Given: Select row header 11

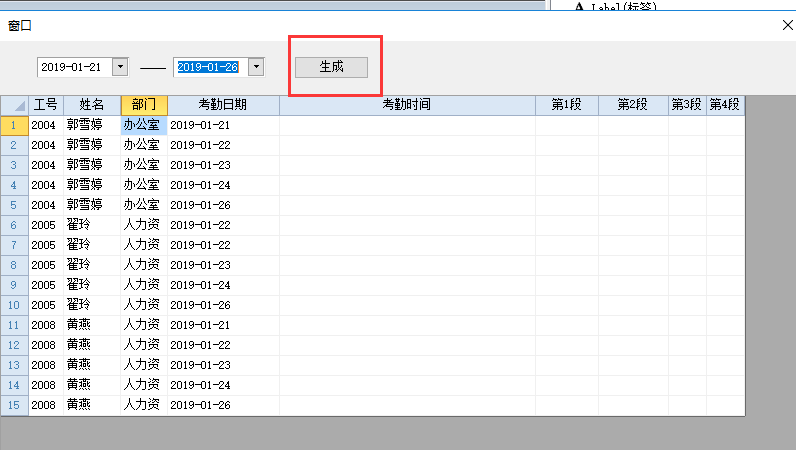Looking at the screenshot, I should (x=14, y=325).
